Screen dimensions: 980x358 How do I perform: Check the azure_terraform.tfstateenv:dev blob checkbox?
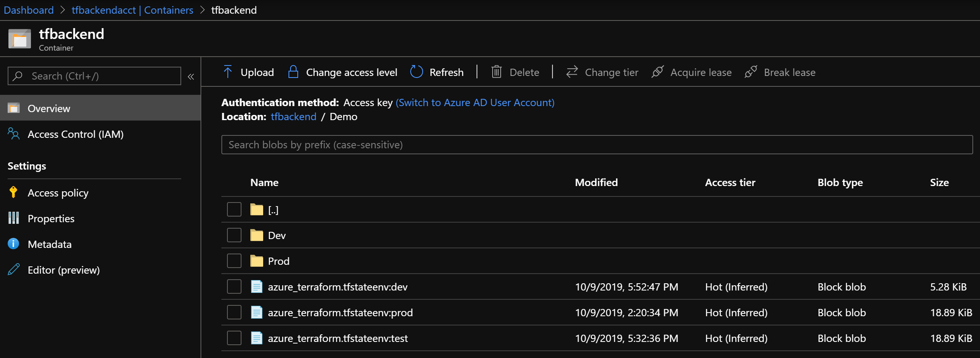[x=234, y=286]
